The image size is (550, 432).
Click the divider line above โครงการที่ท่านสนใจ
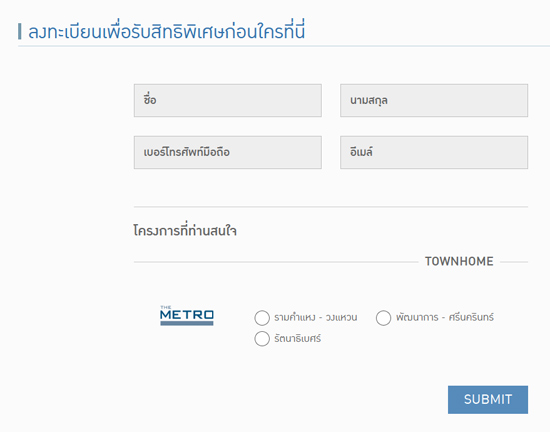pos(331,207)
